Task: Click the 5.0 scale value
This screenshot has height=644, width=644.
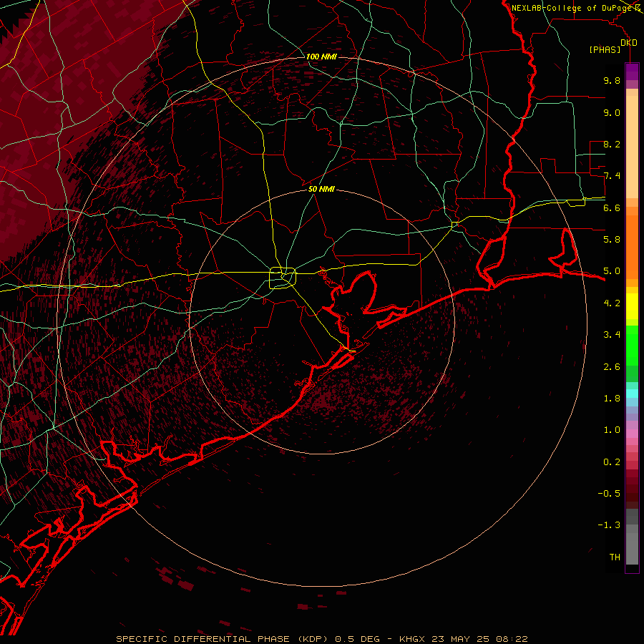Action: tap(612, 271)
